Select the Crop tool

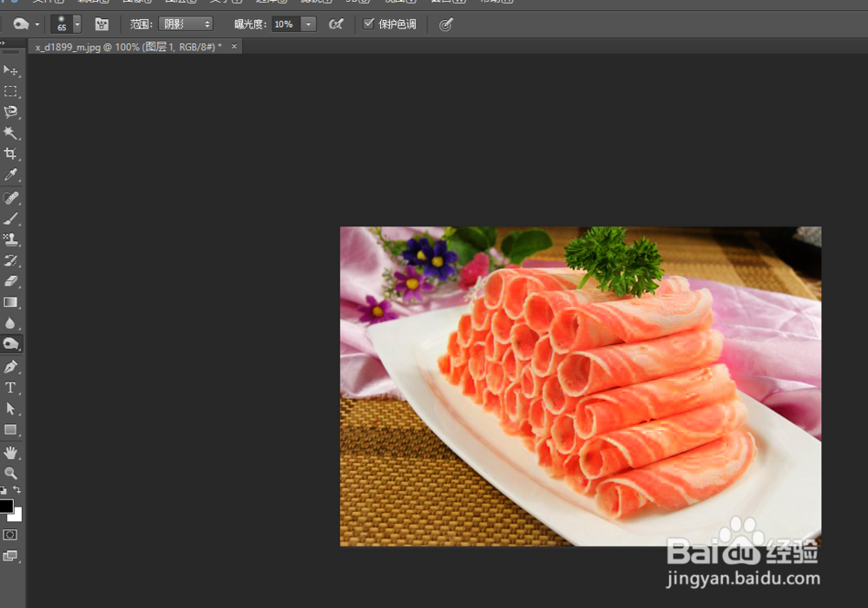[x=10, y=154]
